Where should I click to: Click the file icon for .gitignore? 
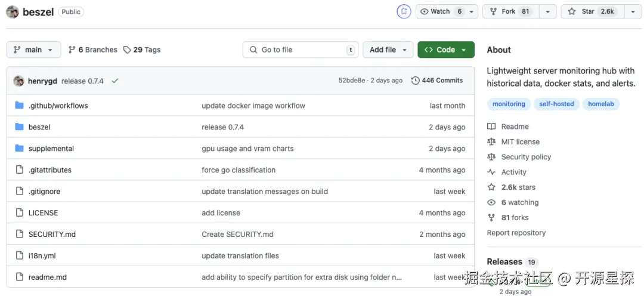[19, 191]
